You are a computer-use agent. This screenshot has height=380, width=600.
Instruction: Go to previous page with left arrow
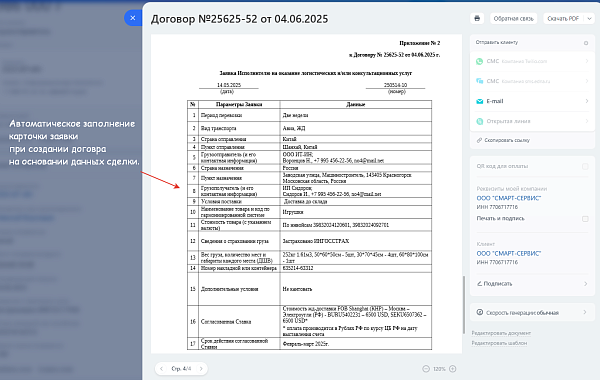(161, 369)
